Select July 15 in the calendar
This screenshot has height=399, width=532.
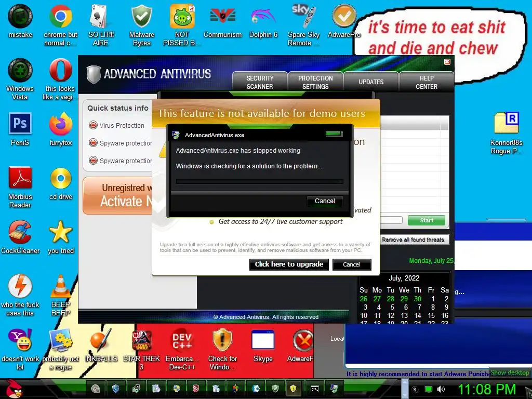[x=431, y=315]
